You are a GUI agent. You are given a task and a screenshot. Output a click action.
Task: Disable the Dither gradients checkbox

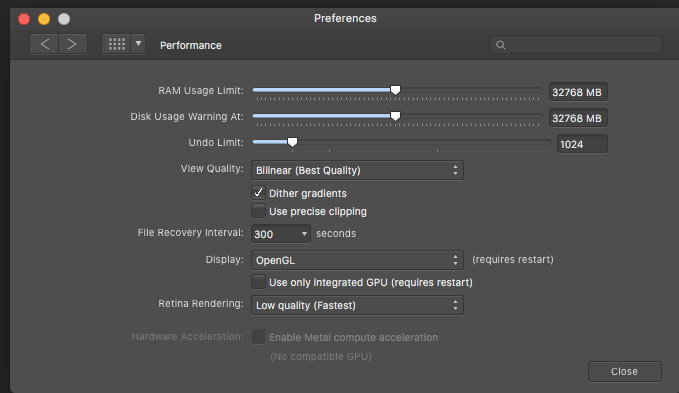coord(259,193)
